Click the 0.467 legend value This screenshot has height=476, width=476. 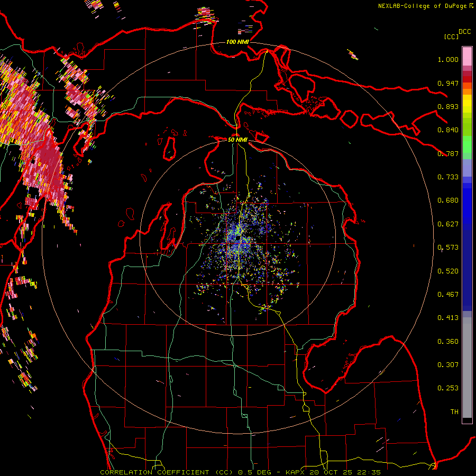[448, 295]
